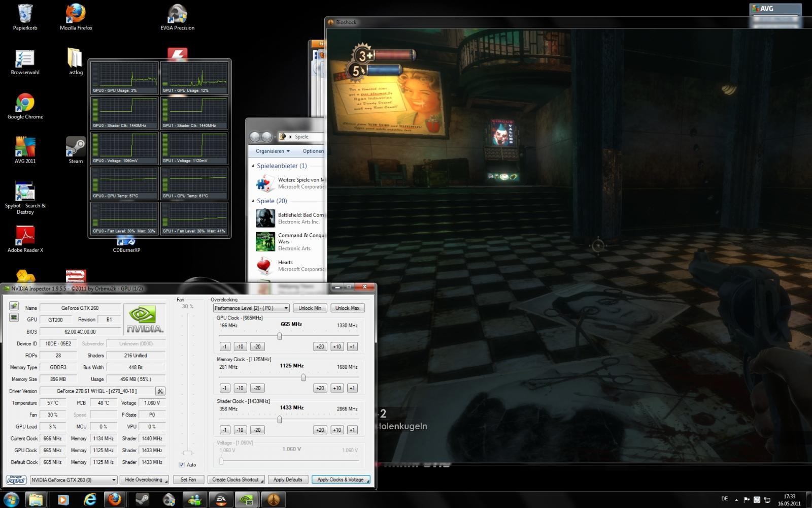This screenshot has width=812, height=508.
Task: Click the Spiele address bar breadcrumb
Action: (301, 137)
